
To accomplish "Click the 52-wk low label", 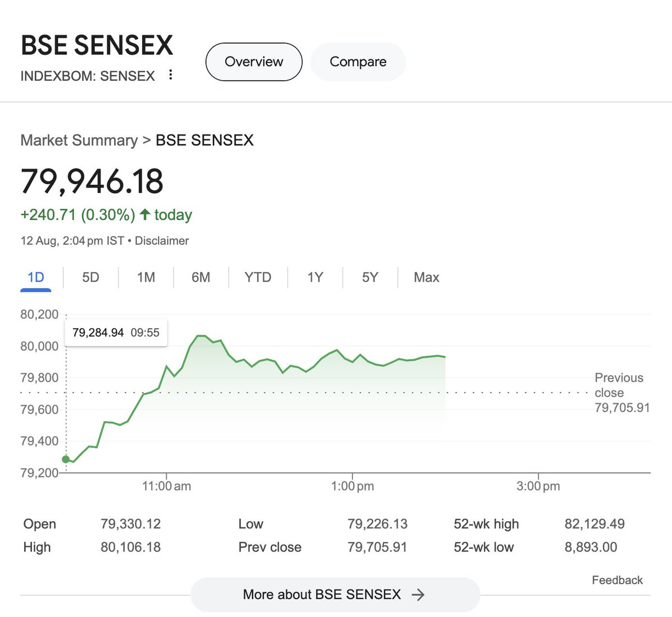I will 484,547.
